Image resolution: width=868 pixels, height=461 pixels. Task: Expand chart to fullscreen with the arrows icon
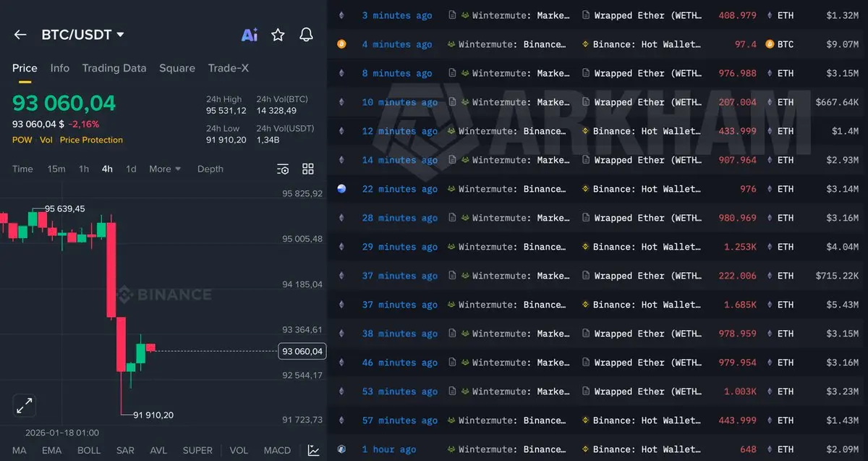point(24,405)
